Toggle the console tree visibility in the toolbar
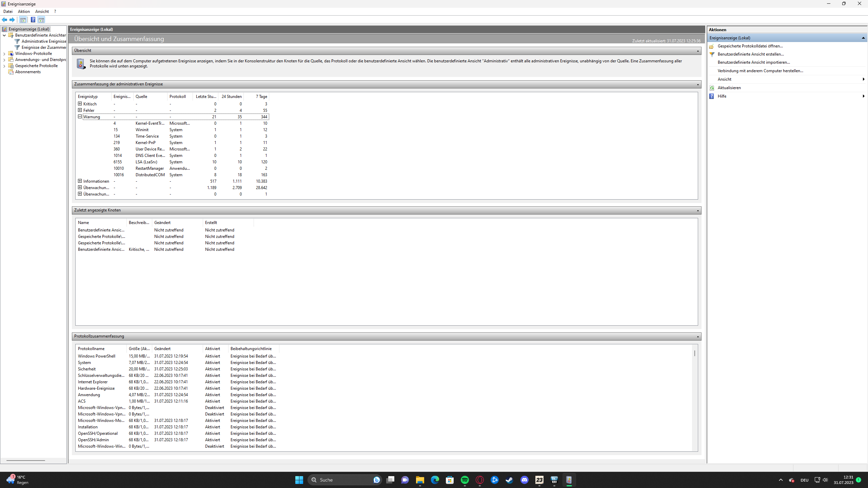The image size is (868, 488). pos(22,20)
